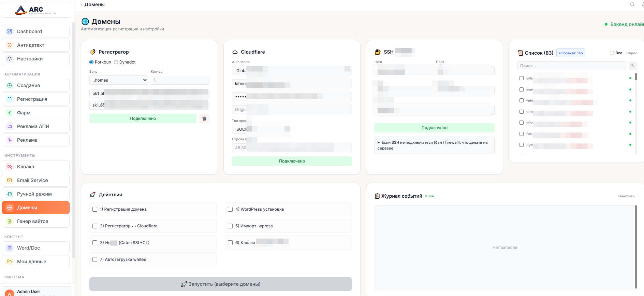Open the Настройки sidebar page
Viewport: 644px width, 296px height.
point(30,59)
